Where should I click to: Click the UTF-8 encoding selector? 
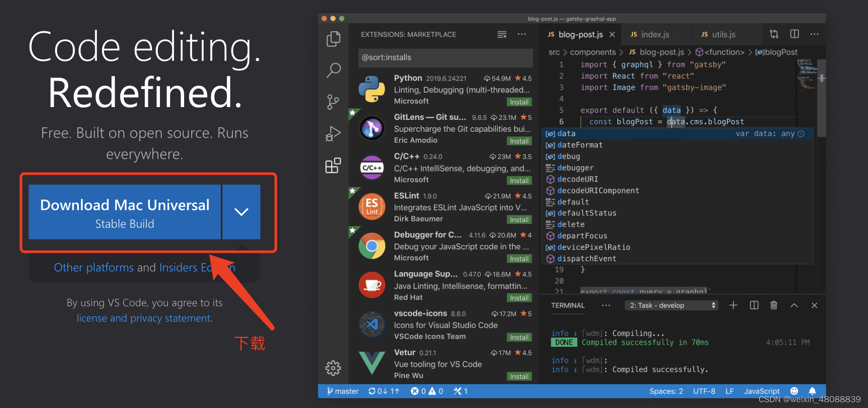(704, 391)
